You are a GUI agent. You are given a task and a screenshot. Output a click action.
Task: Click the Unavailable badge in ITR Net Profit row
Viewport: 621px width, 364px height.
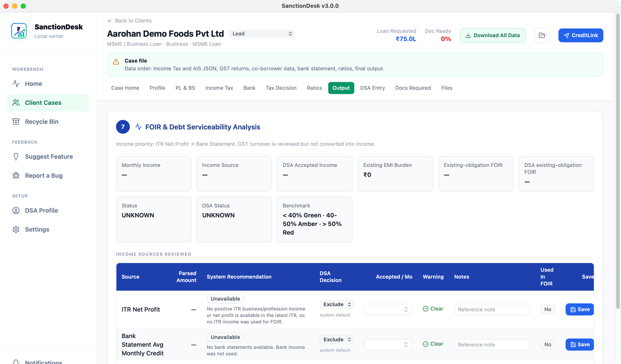pyautogui.click(x=225, y=299)
